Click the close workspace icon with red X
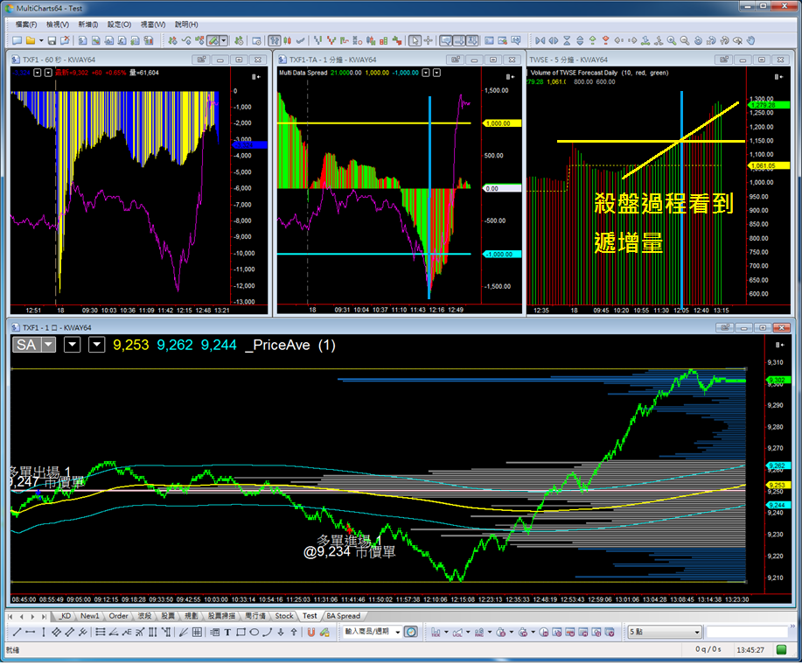802x672 pixels. [x=65, y=40]
